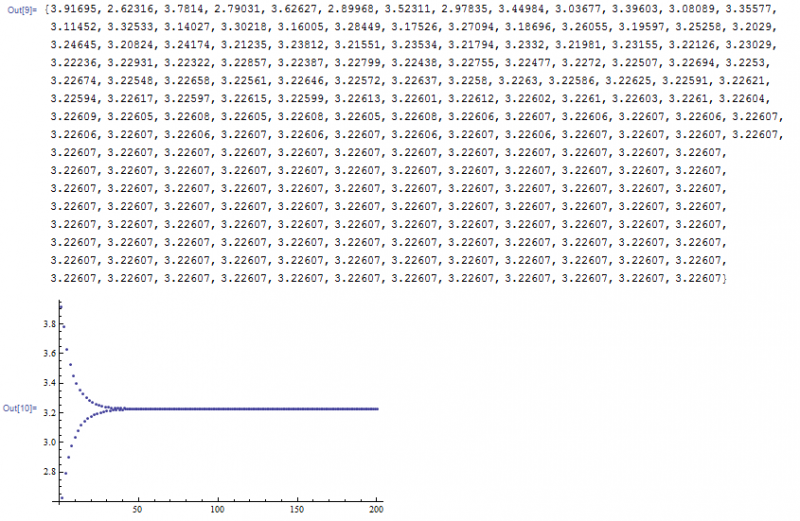
Task: Click the value 3.20824
Action: [130, 45]
